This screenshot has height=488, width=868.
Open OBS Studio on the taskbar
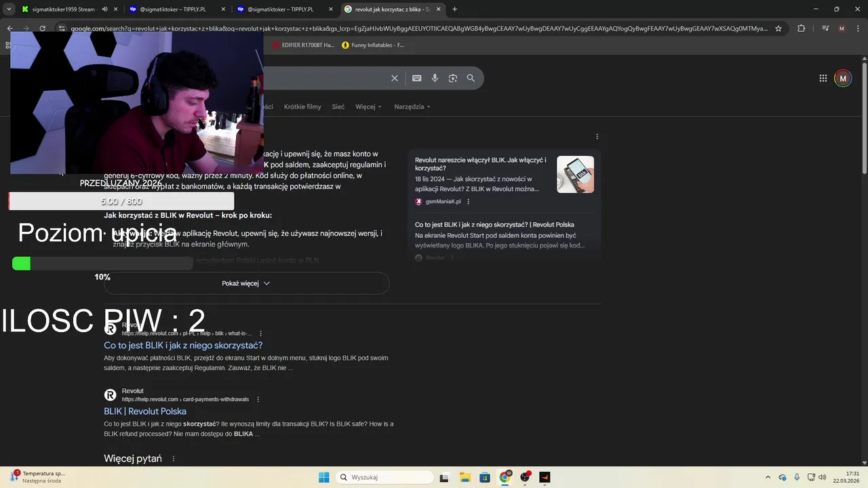click(x=525, y=477)
